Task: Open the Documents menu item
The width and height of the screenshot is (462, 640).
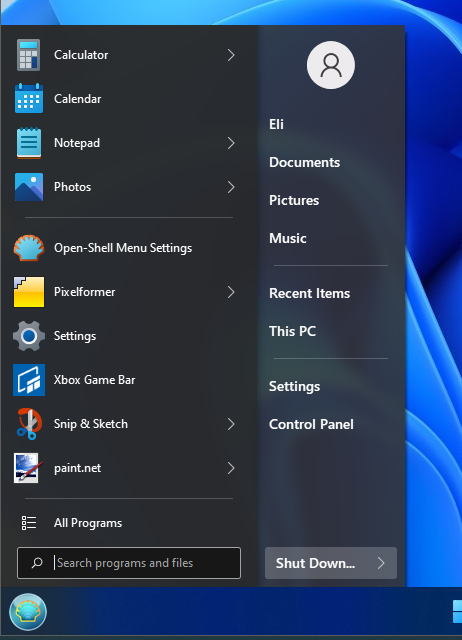Action: point(304,162)
